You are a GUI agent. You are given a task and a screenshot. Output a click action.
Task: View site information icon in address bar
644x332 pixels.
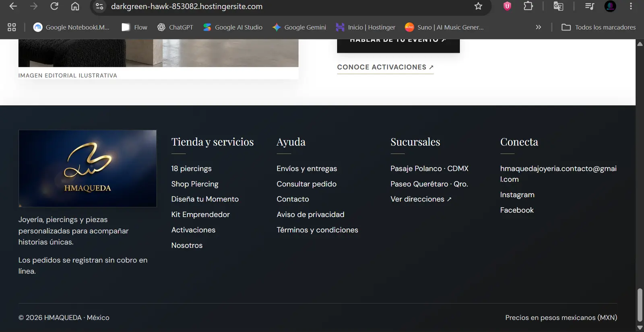pos(99,6)
